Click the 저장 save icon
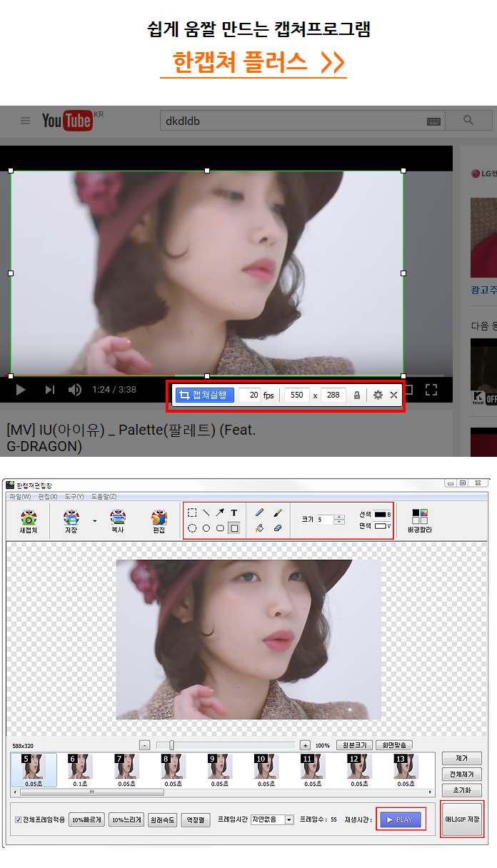Image resolution: width=497 pixels, height=868 pixels. (71, 521)
